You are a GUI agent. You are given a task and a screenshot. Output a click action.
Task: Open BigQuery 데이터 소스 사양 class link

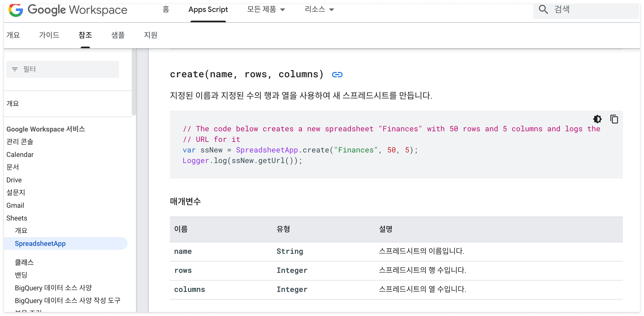(53, 288)
